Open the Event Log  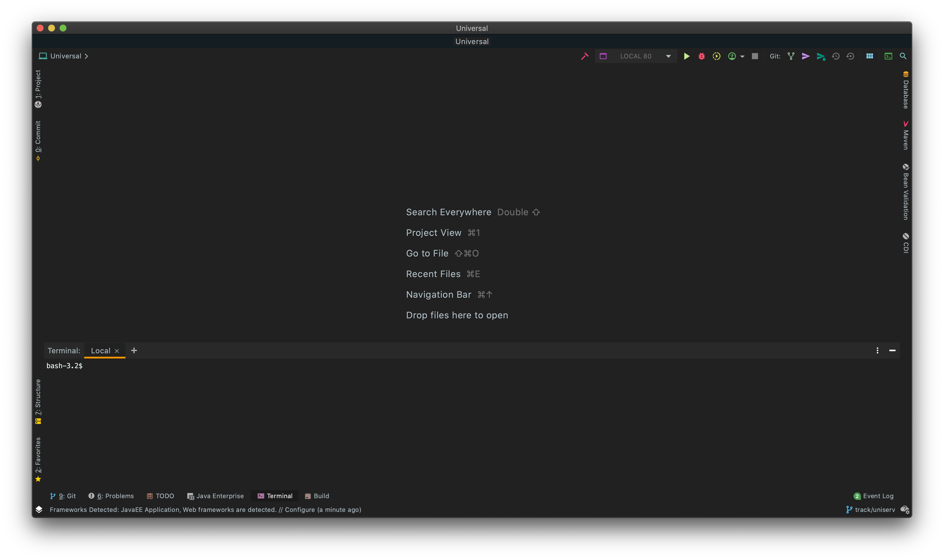[874, 496]
